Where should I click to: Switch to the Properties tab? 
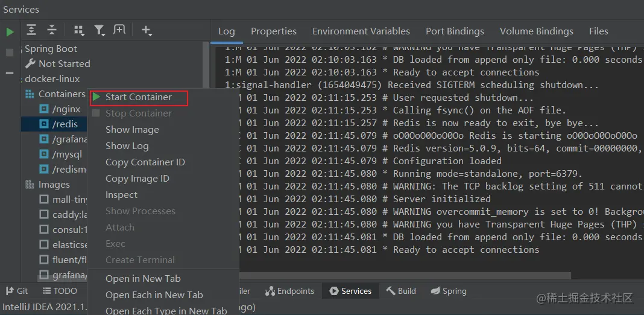(274, 31)
